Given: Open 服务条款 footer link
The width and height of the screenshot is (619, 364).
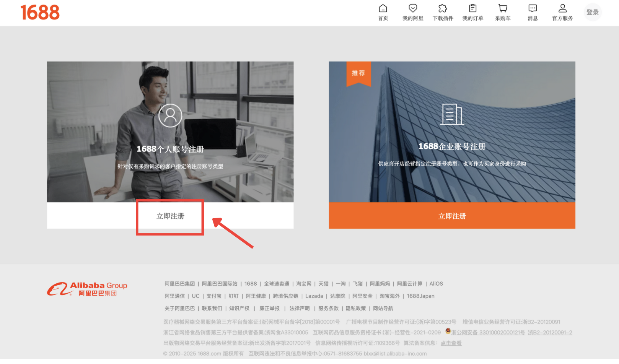Looking at the screenshot, I should pos(328,308).
